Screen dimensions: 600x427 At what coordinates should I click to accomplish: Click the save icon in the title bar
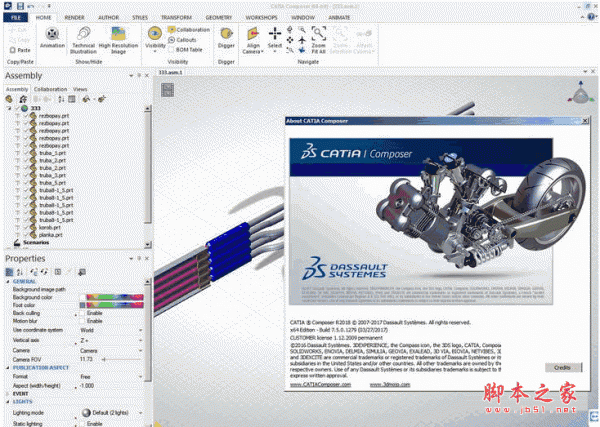pos(20,6)
